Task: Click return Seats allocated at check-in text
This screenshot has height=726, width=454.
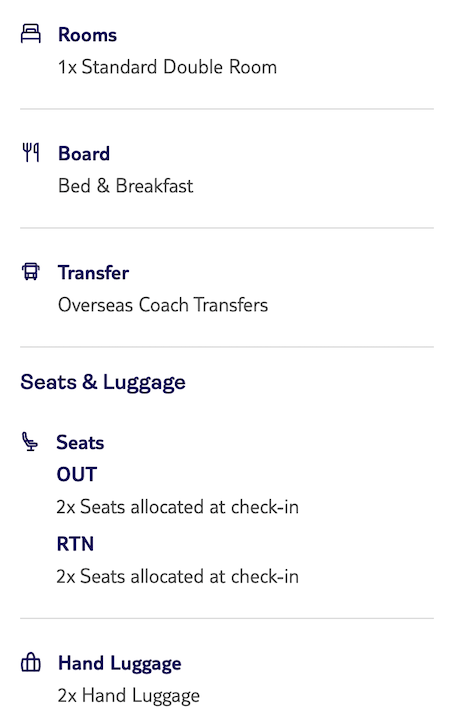Action: pyautogui.click(x=177, y=576)
